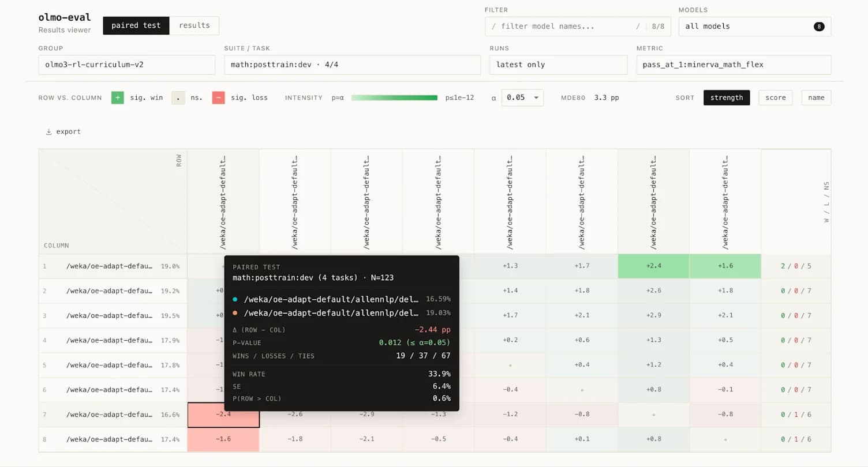Switch to the paired test view
Image resolution: width=868 pixels, height=467 pixels.
[136, 25]
